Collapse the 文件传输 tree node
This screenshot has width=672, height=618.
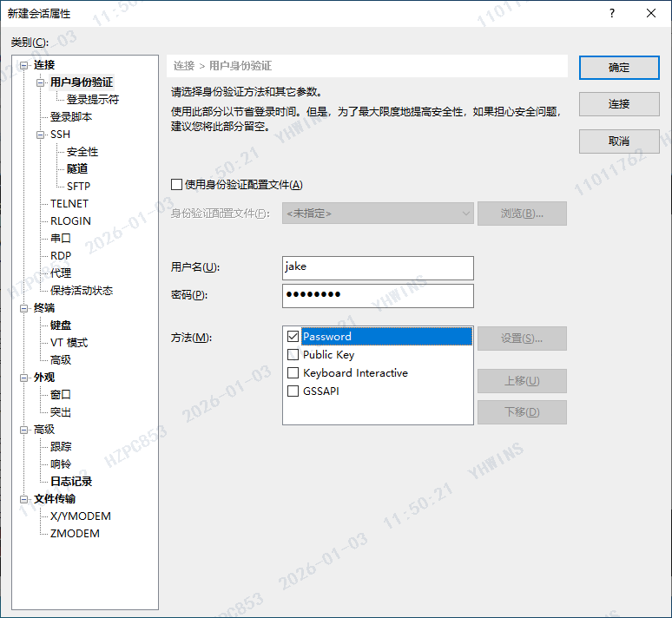24,499
